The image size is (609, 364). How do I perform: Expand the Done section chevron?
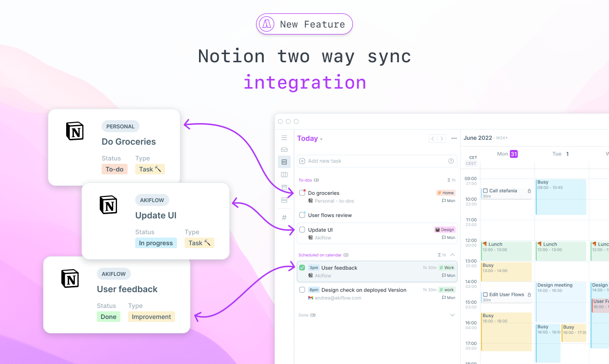[452, 315]
